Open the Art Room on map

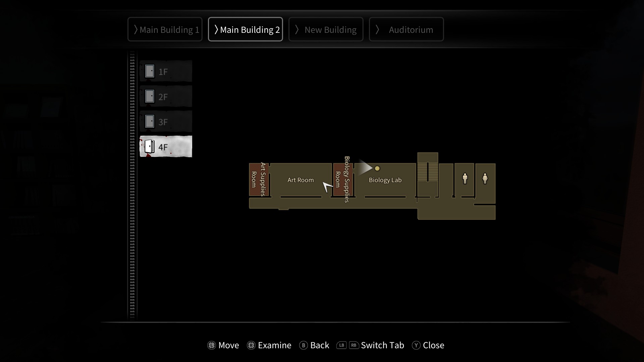(300, 179)
